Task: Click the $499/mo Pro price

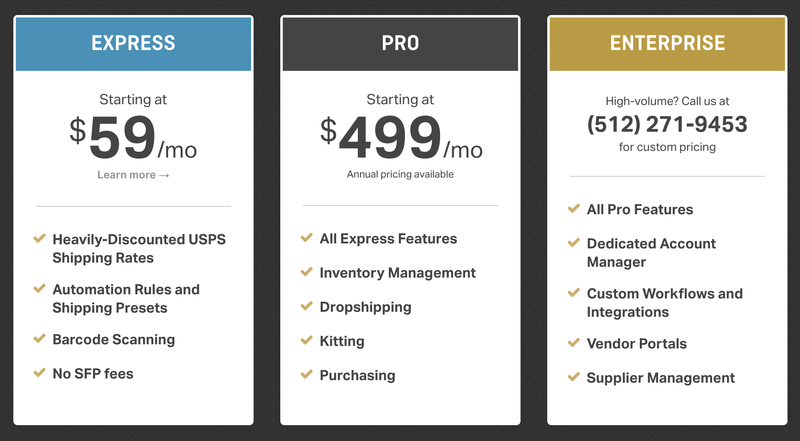Action: 401,138
